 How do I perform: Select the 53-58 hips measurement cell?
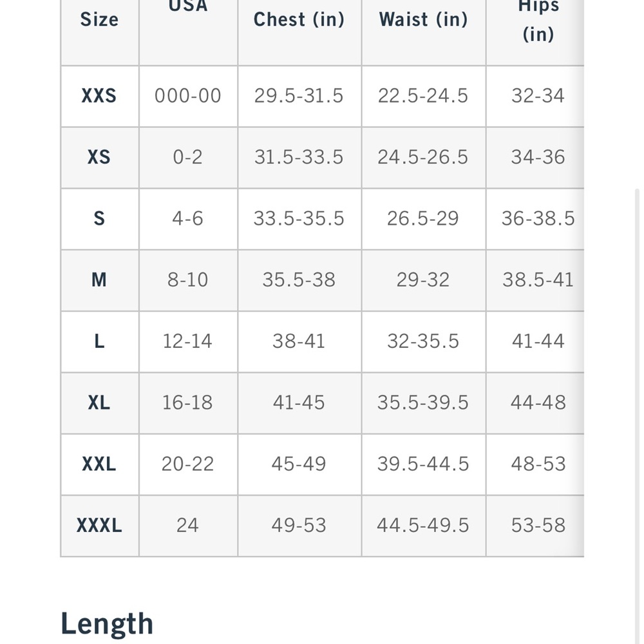click(x=538, y=526)
